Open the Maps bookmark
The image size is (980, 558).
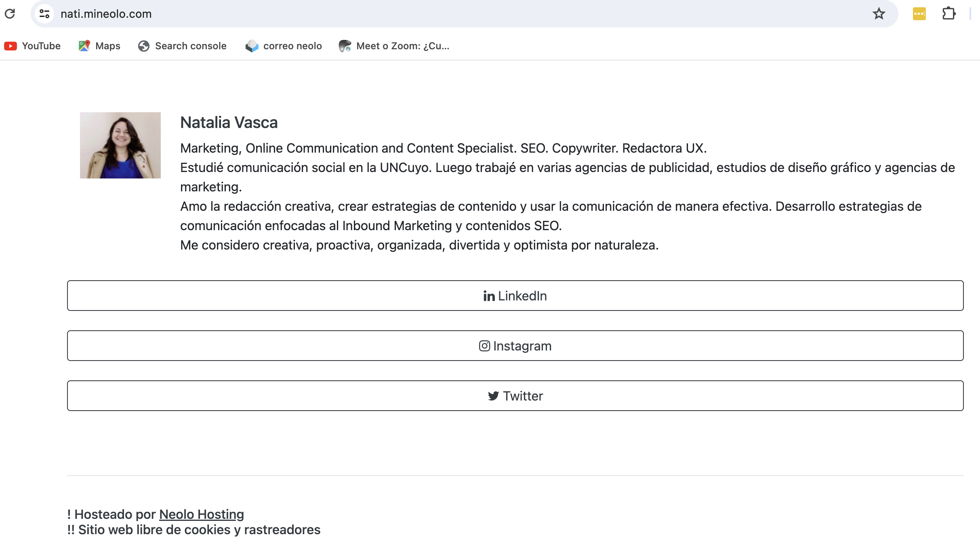99,46
